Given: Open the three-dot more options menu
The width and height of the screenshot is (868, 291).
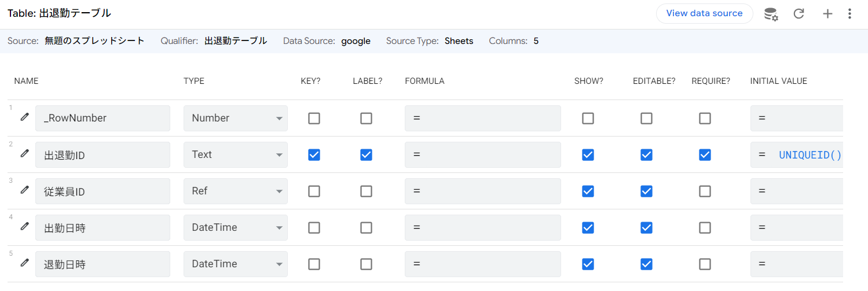Looking at the screenshot, I should tap(849, 14).
